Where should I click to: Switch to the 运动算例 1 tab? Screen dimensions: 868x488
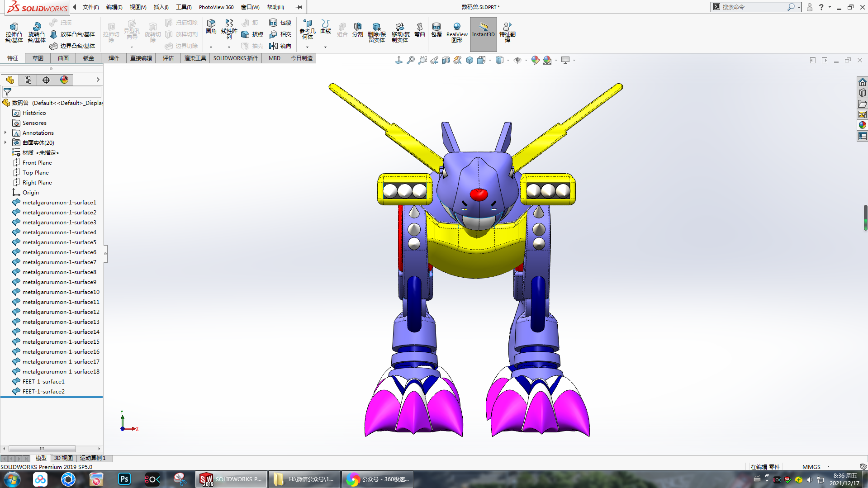[x=93, y=458]
